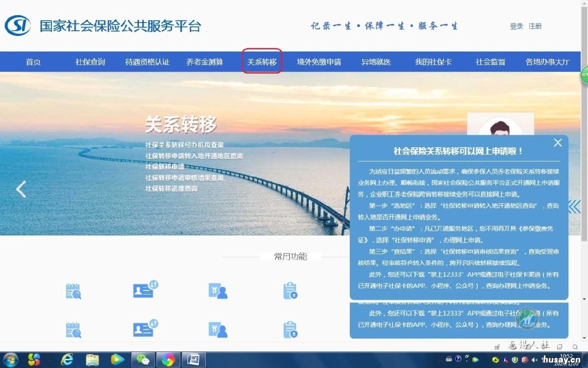588x368 pixels.
Task: Click the clock in the system tray
Action: tap(567, 359)
